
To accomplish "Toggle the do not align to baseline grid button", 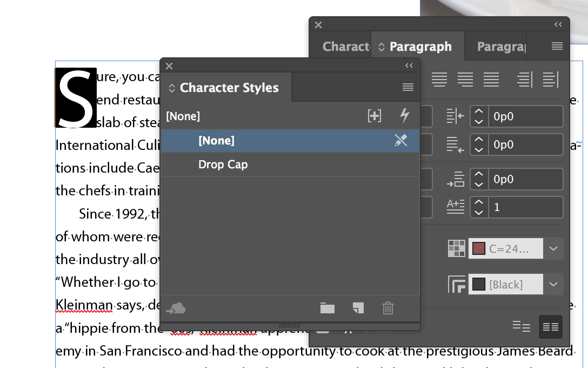I will [x=521, y=327].
